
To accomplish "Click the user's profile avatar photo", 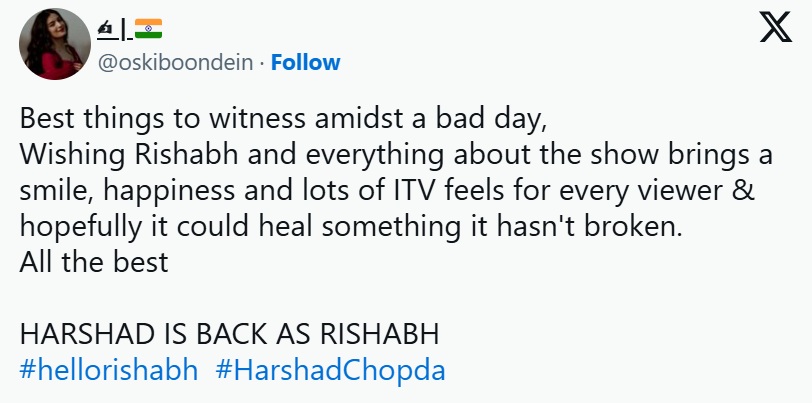I will pyautogui.click(x=54, y=48).
